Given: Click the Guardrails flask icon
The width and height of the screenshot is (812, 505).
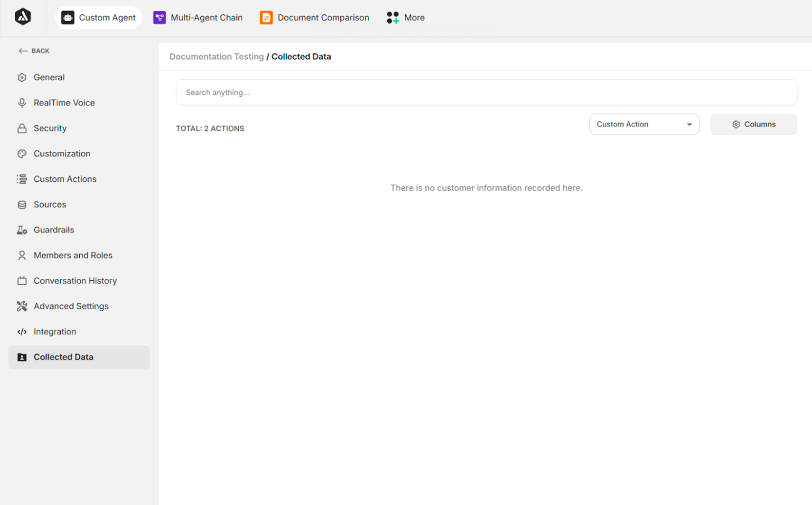Looking at the screenshot, I should (22, 230).
